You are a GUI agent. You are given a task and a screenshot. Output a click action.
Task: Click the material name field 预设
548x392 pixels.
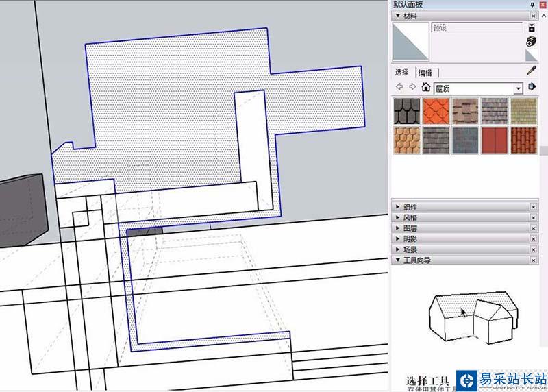click(x=477, y=27)
